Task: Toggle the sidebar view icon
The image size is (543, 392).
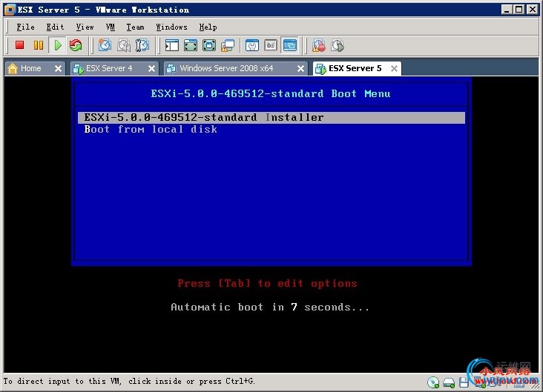Action: click(x=172, y=45)
